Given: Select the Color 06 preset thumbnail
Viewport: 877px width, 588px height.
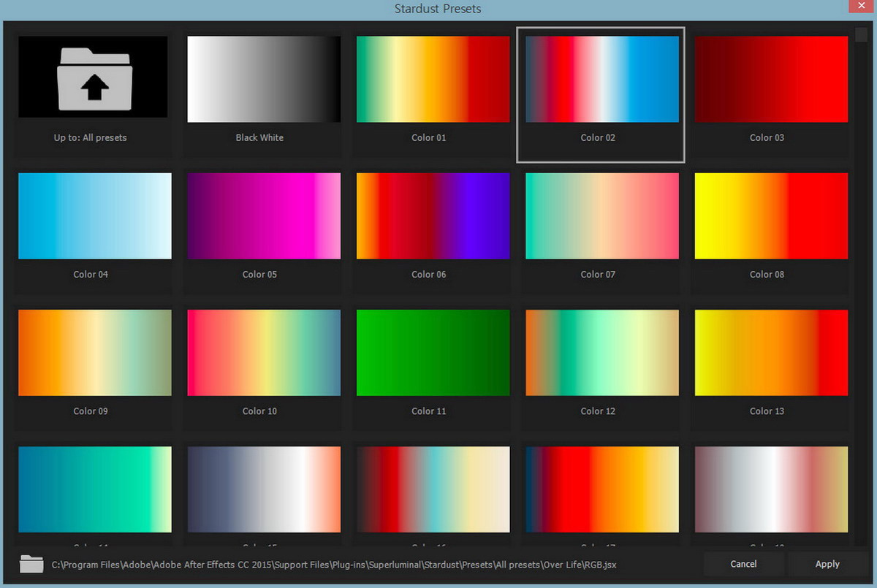Looking at the screenshot, I should 433,215.
